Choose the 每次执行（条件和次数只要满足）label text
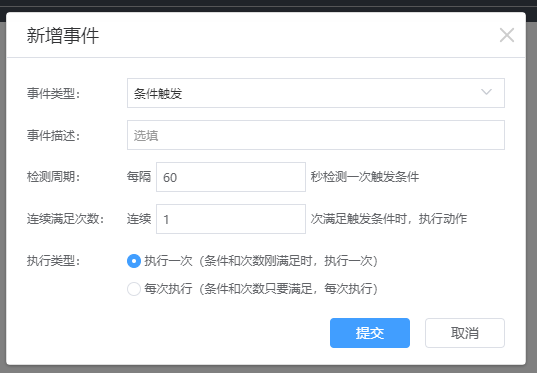Image resolution: width=537 pixels, height=373 pixels. click(261, 289)
